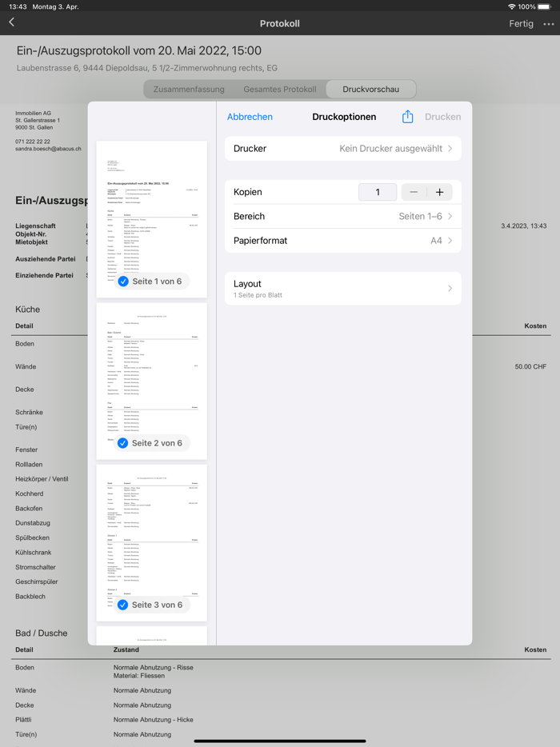Tap the 071 222 22 22 phone number
Viewport: 560px width, 747px height.
click(x=33, y=142)
